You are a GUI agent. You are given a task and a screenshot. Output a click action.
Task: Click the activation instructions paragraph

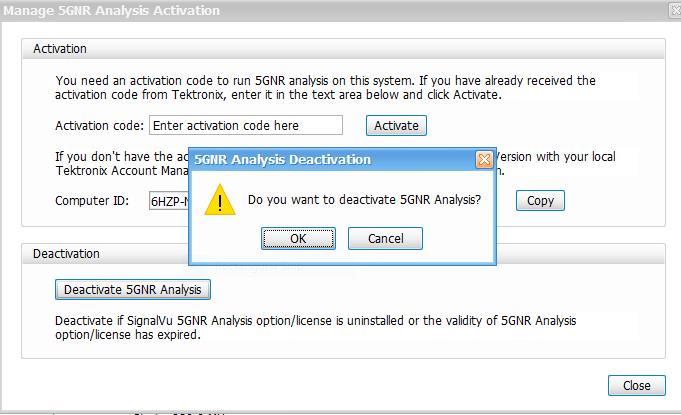(x=325, y=88)
